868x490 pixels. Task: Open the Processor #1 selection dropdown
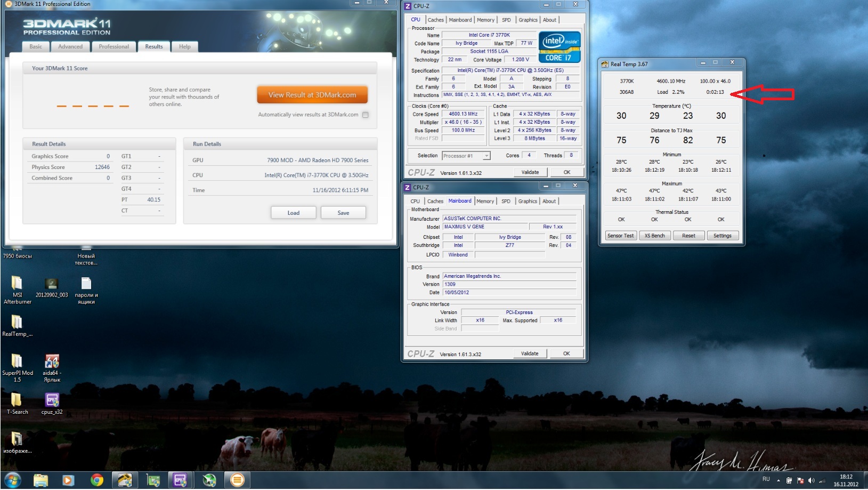point(466,156)
